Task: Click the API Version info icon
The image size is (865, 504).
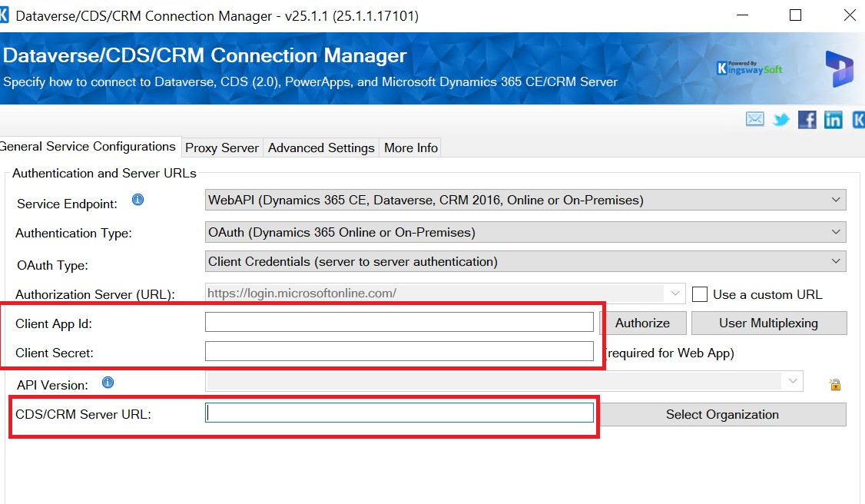Action: coord(108,382)
